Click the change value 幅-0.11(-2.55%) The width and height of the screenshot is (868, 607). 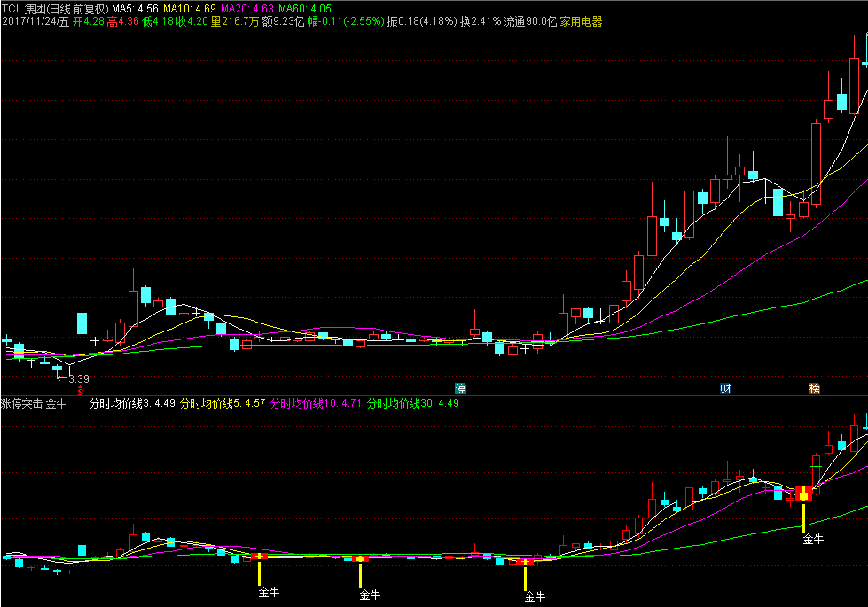[346, 21]
